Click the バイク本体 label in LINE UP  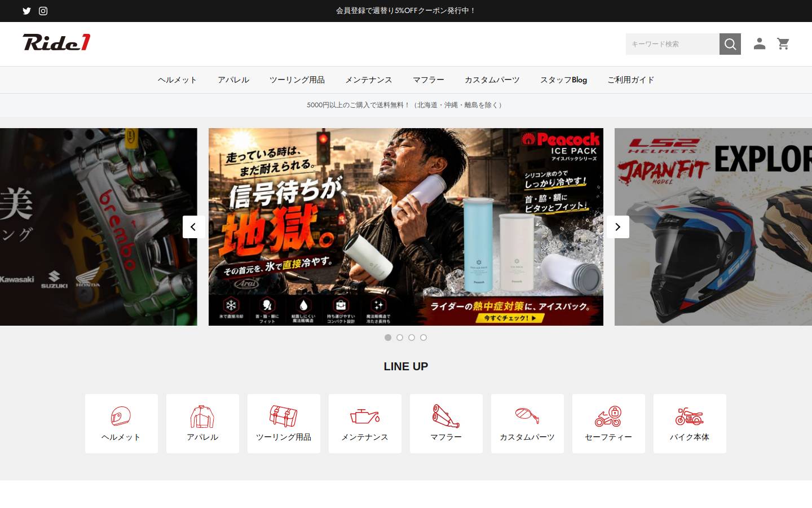point(689,437)
